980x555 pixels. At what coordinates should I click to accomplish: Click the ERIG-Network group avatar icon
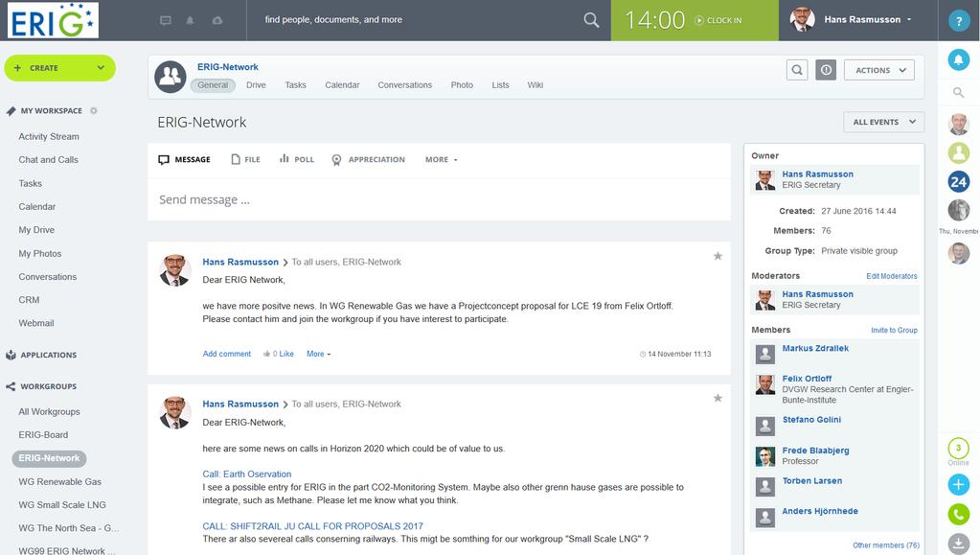[171, 77]
